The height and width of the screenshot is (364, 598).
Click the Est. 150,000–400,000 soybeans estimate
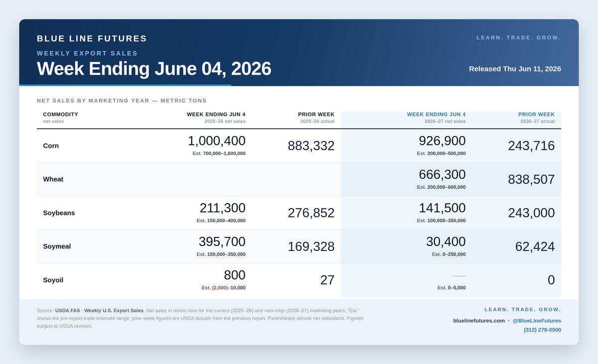(221, 221)
